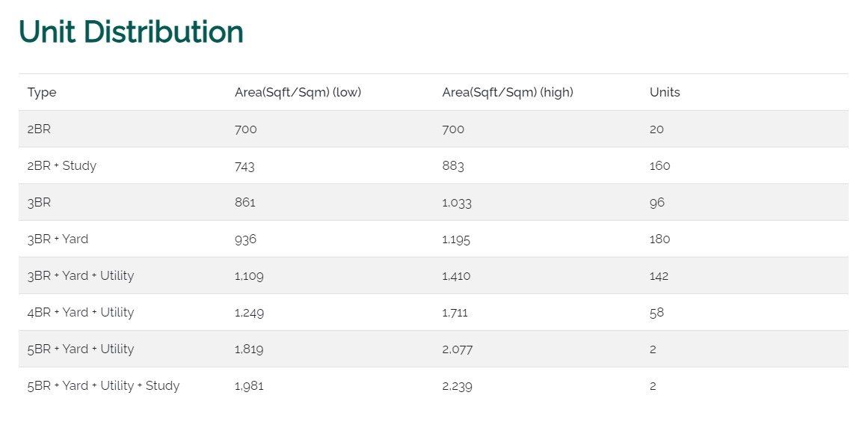
Task: Click the Type column header
Action: coord(42,93)
